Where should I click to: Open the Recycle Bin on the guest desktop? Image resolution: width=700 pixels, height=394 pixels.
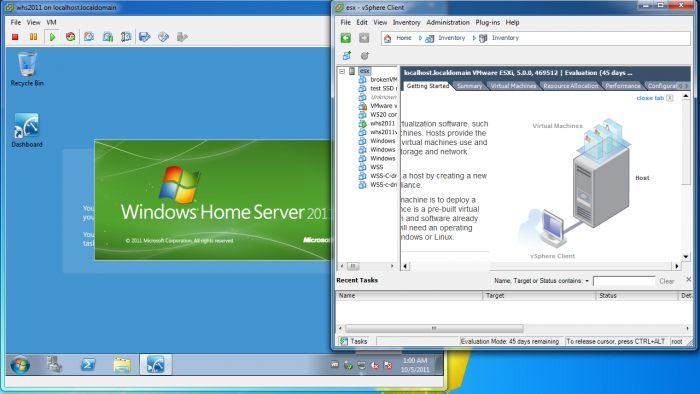(x=27, y=69)
